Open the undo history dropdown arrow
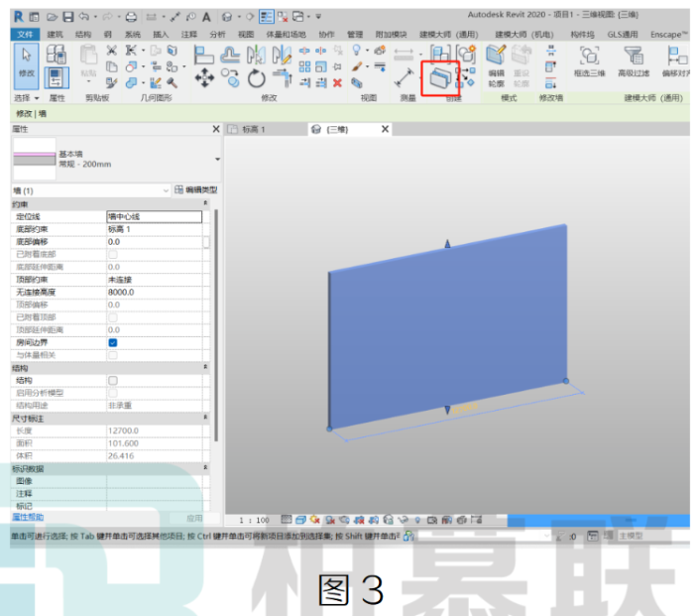Viewport: 696px width, 616px height. point(95,17)
